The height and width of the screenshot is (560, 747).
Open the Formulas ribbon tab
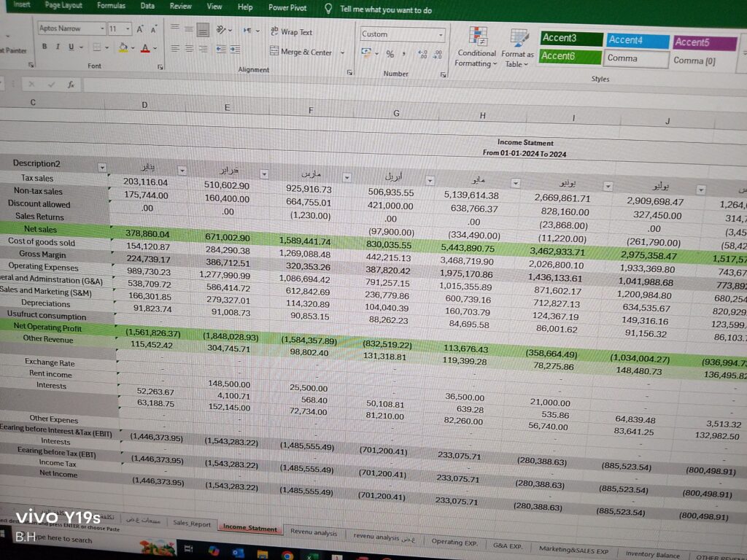pos(111,5)
